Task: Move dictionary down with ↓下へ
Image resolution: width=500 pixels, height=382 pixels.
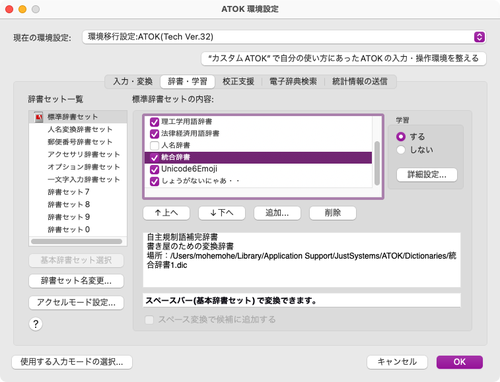Action: [x=222, y=213]
